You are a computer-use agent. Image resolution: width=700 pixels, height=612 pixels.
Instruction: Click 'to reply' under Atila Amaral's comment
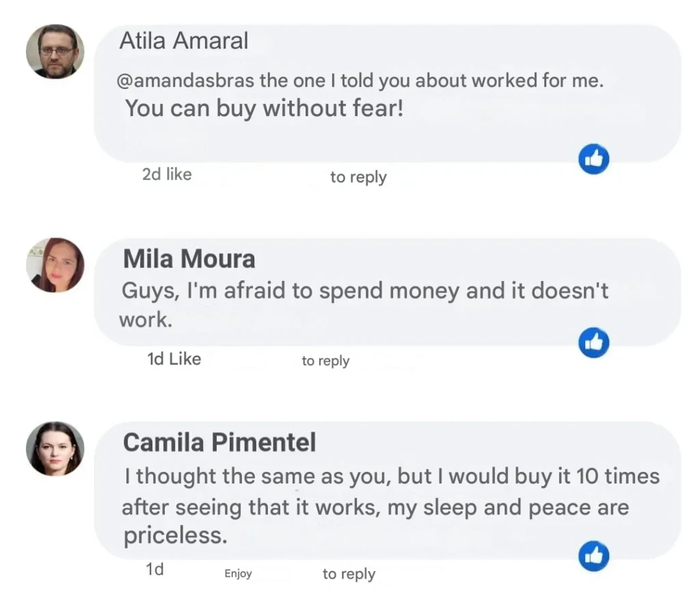point(358,177)
